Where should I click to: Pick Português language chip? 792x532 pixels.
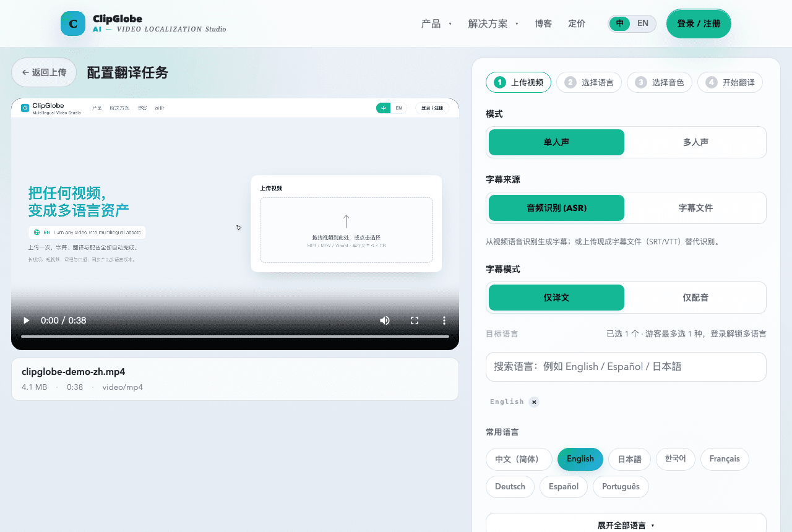[621, 487]
